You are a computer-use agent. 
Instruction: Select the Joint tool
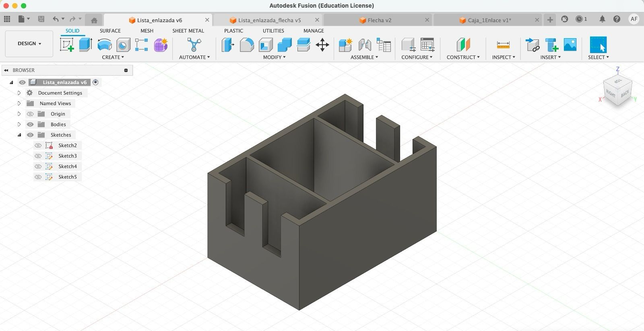click(x=364, y=45)
